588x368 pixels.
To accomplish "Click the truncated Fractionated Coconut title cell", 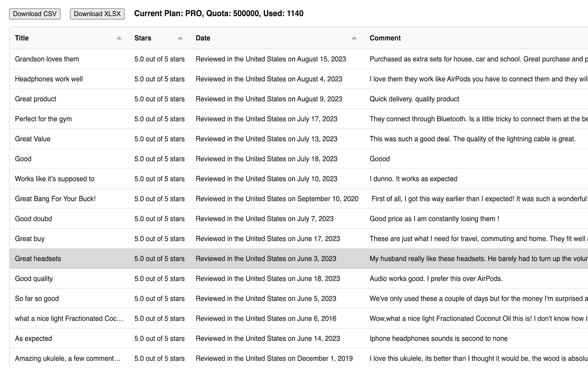I will (x=69, y=318).
